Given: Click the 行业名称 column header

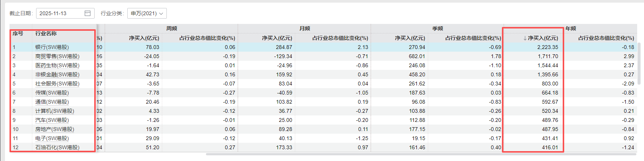Looking at the screenshot, I should pyautogui.click(x=46, y=33).
